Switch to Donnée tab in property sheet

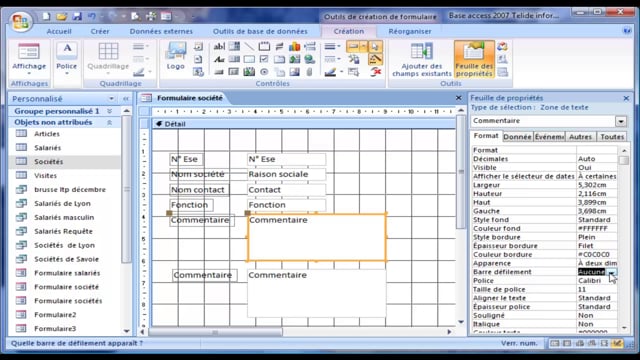(x=517, y=137)
